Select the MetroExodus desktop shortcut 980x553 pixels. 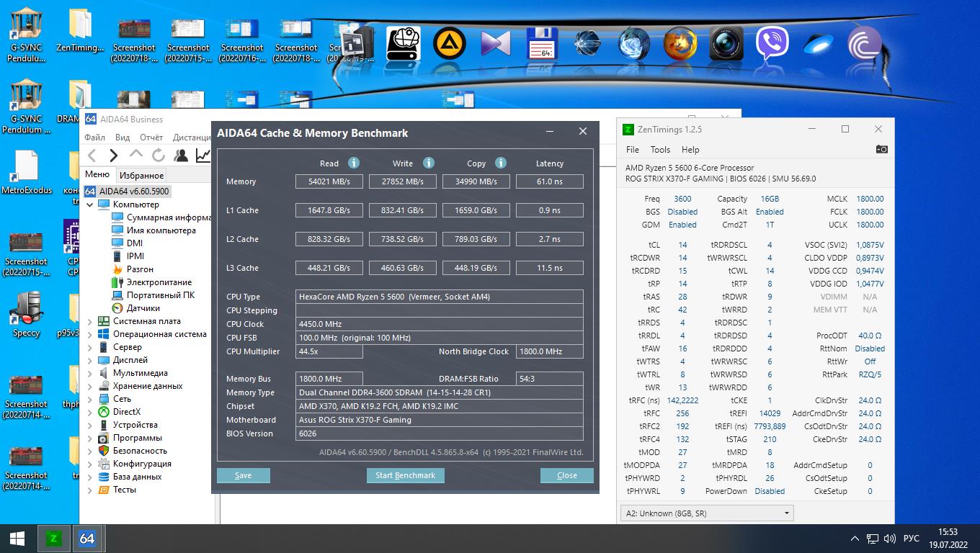[27, 173]
